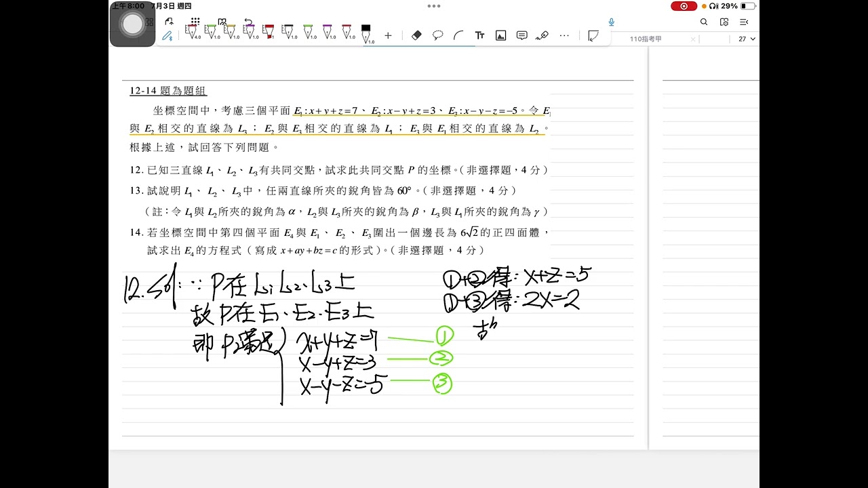Pick the 4.0 thickness pen

[x=192, y=33]
